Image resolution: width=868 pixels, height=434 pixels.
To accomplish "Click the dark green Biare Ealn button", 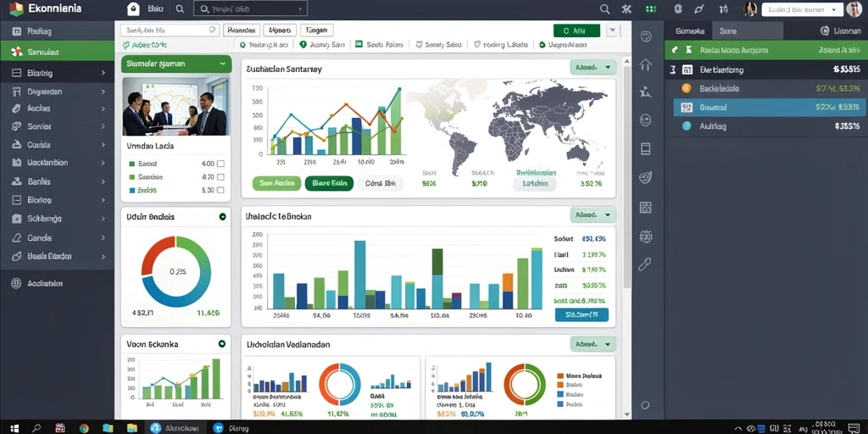I will (329, 184).
